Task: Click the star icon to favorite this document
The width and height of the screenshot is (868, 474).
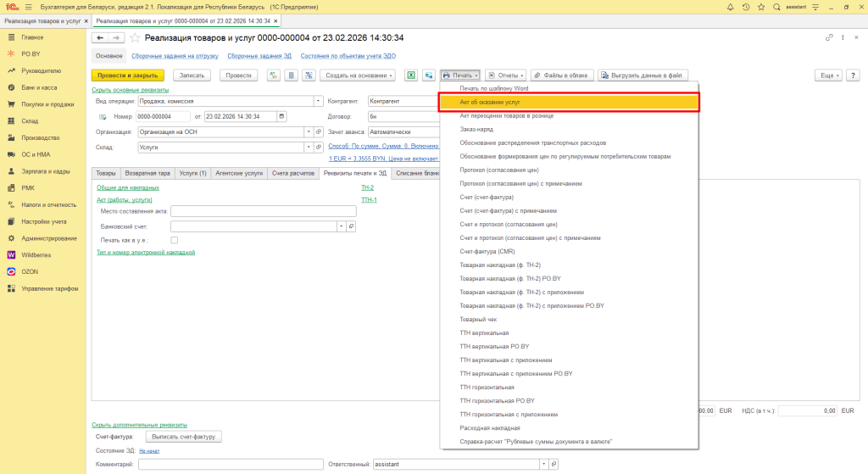Action: point(136,38)
